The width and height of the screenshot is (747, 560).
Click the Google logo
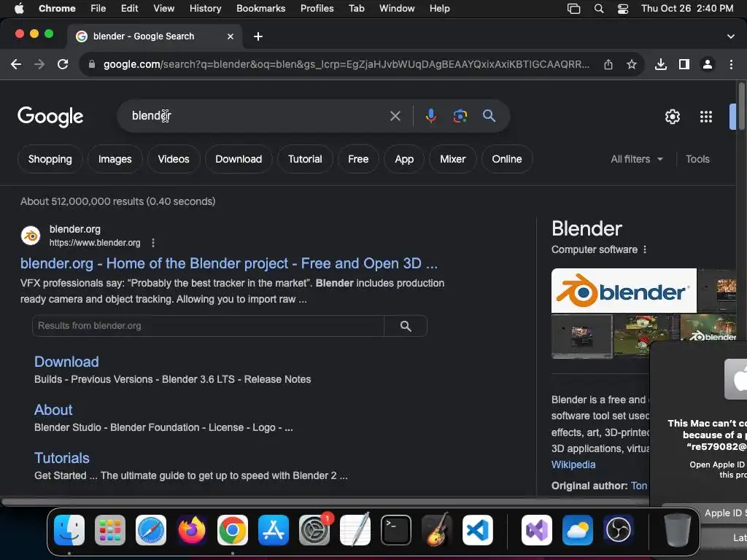click(50, 117)
